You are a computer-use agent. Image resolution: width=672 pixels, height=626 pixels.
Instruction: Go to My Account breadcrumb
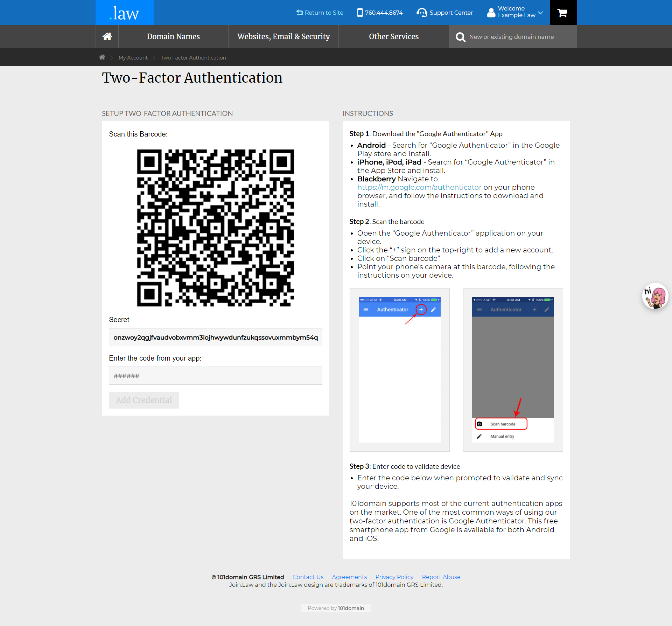(133, 58)
